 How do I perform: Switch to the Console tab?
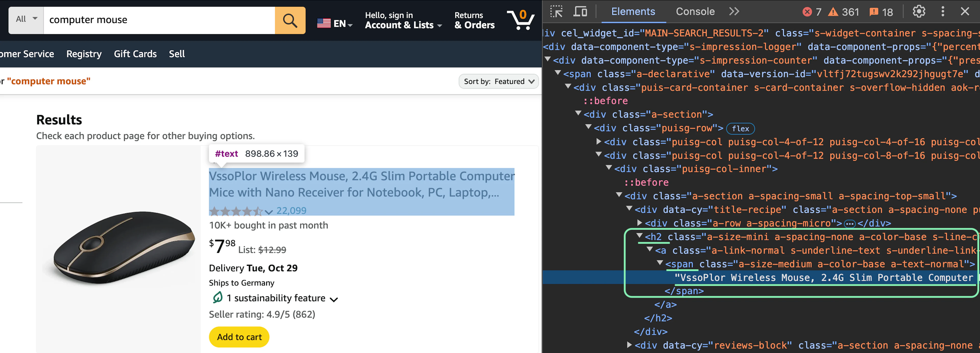(x=695, y=11)
